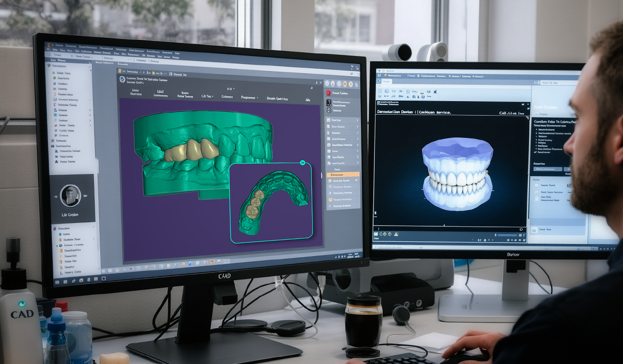
Task: Click the highlighted blue button under right monitor sidebar
Action: pos(548,169)
